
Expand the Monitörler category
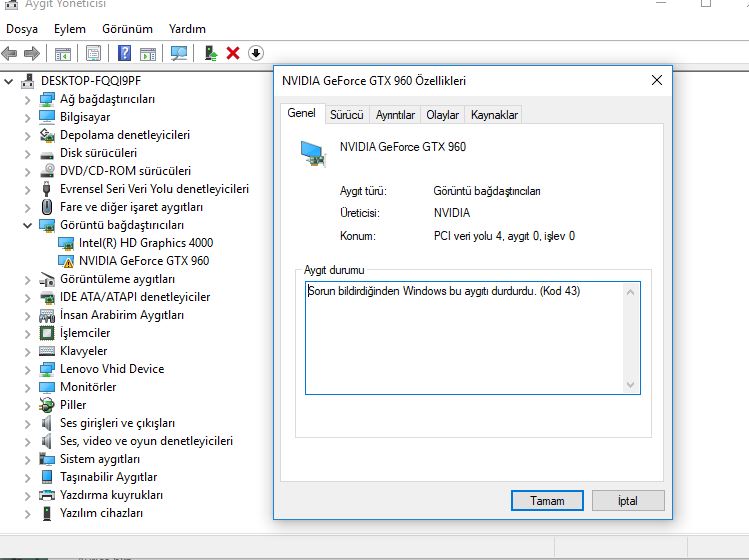[28, 388]
